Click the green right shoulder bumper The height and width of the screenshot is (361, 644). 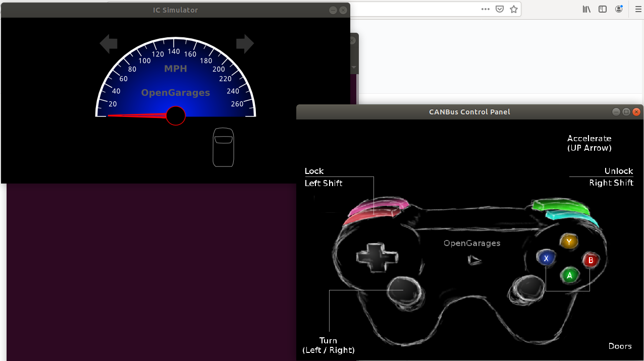click(x=560, y=206)
